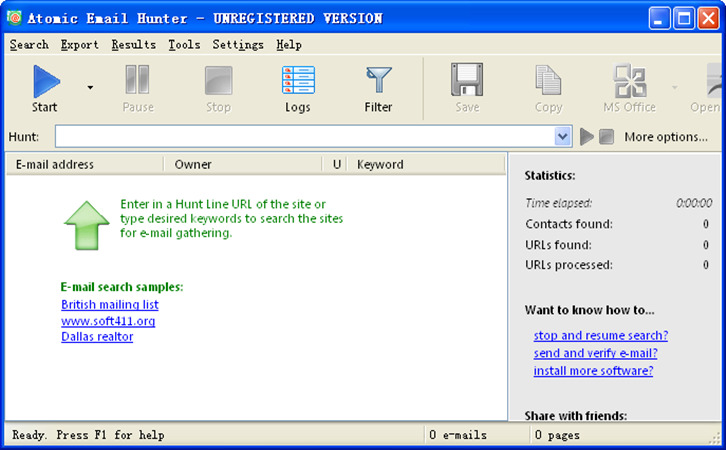This screenshot has width=726, height=450.
Task: Click the 'Want to know how to...' heading
Action: 589,310
